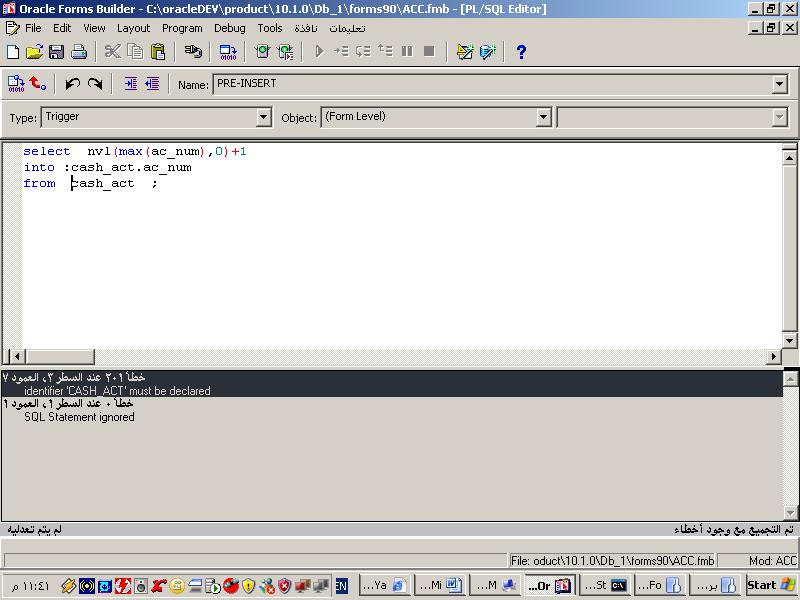Select the 'CASH_ACT must be declared' error line
Image resolution: width=800 pixels, height=600 pixels.
point(117,391)
